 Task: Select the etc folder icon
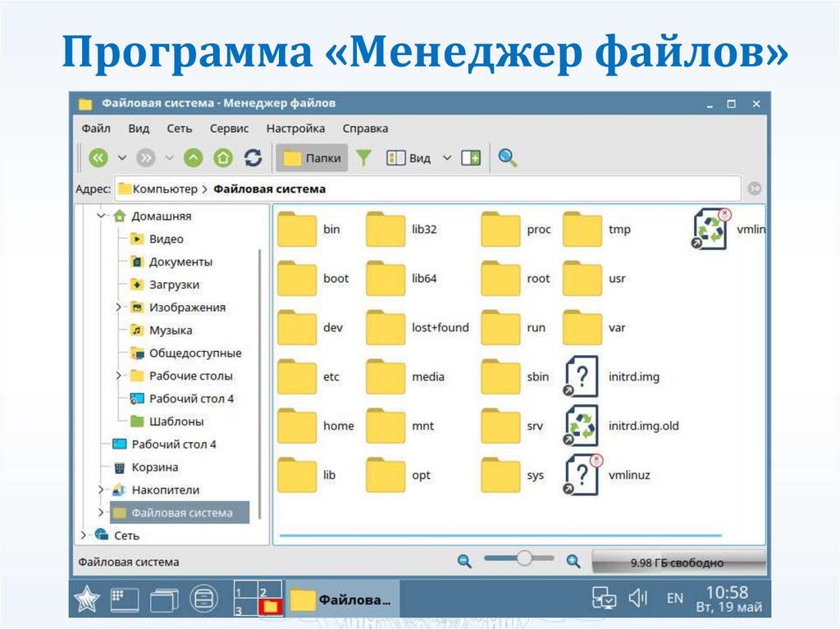[x=297, y=376]
